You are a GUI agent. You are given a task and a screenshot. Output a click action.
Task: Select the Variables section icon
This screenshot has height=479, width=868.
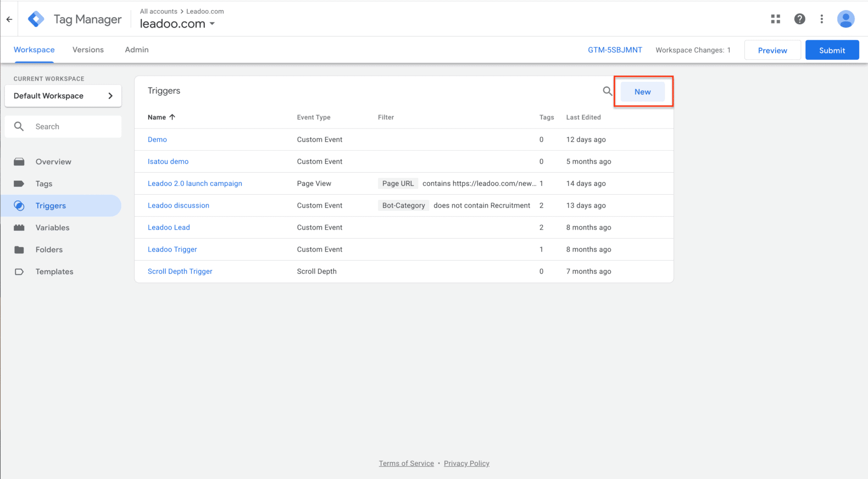tap(19, 227)
